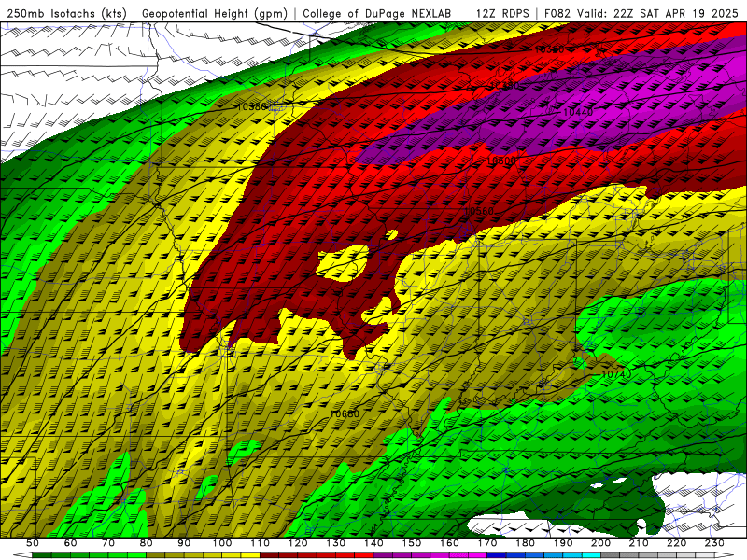Click the 120 value on the color scale
747x560 pixels.
[x=298, y=543]
